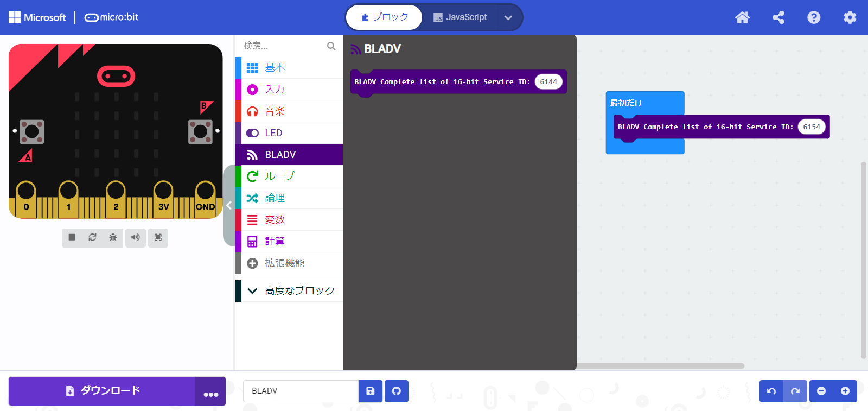Open the language dropdown next to JavaScript
868x411 pixels.
508,17
